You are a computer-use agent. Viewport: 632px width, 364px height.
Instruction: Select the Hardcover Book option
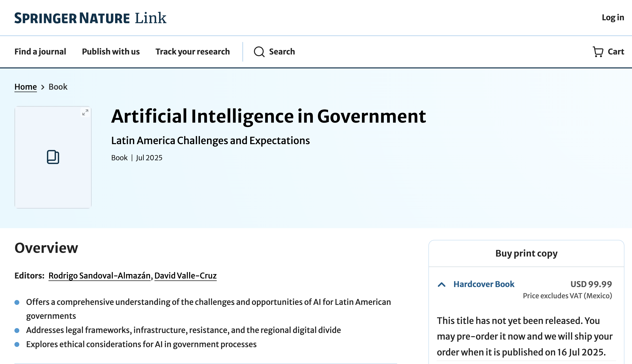pyautogui.click(x=484, y=284)
